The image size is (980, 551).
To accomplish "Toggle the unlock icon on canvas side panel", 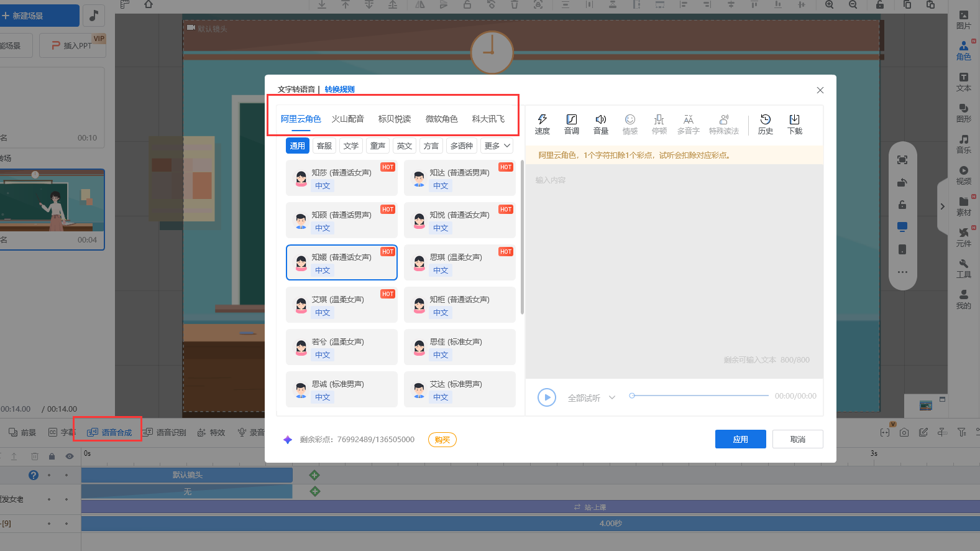I will coord(902,205).
